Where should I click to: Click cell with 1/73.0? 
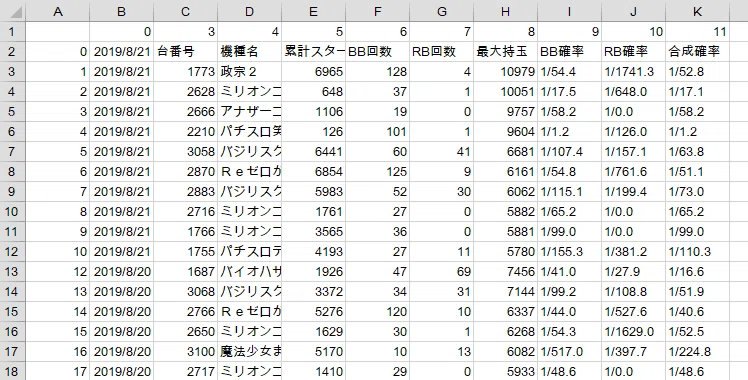[697, 192]
